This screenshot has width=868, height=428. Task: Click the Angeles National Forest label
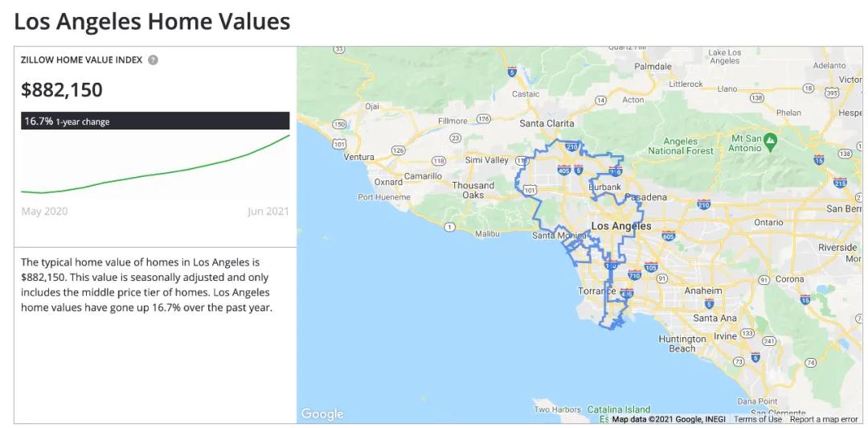tap(681, 146)
